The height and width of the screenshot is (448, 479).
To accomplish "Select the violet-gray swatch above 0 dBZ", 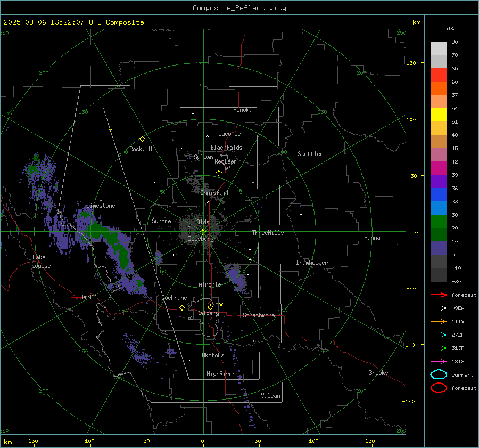I will click(x=439, y=248).
